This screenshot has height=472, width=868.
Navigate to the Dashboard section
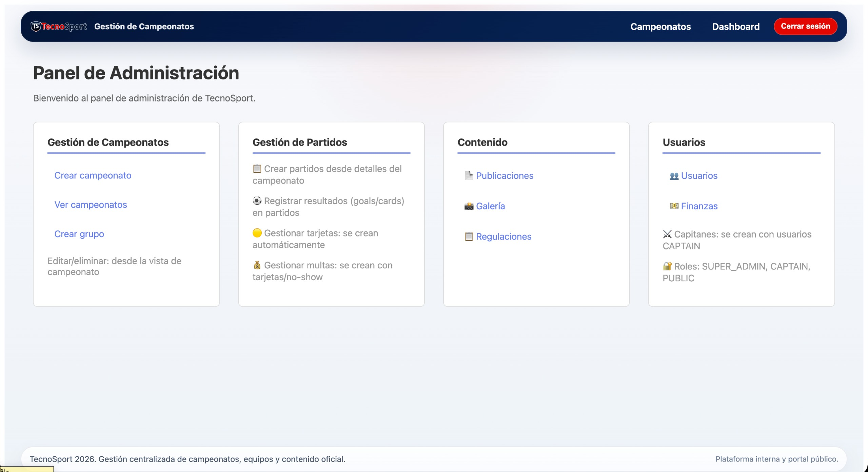pyautogui.click(x=736, y=26)
